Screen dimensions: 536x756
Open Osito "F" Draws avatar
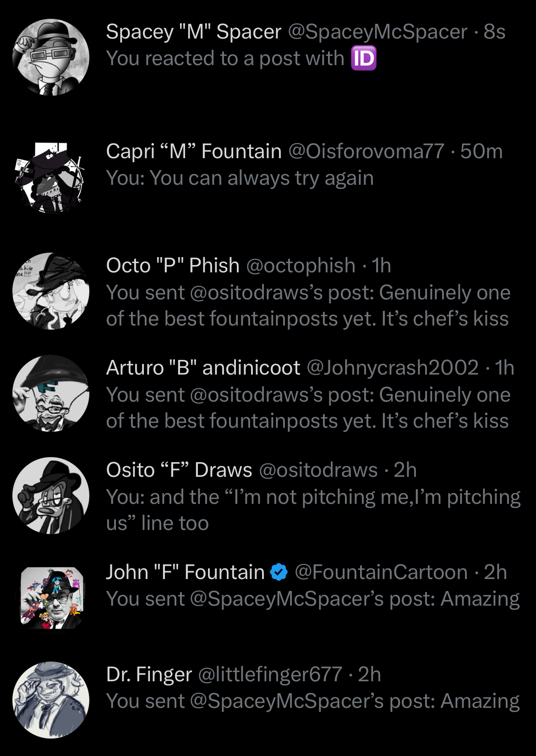[x=51, y=496]
